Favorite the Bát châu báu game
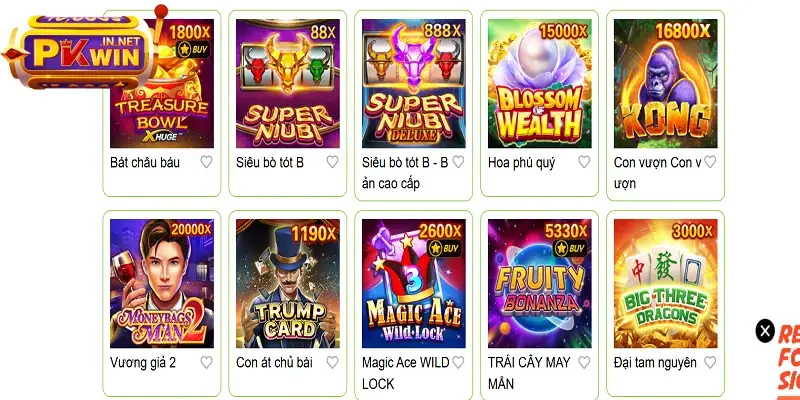 click(206, 162)
